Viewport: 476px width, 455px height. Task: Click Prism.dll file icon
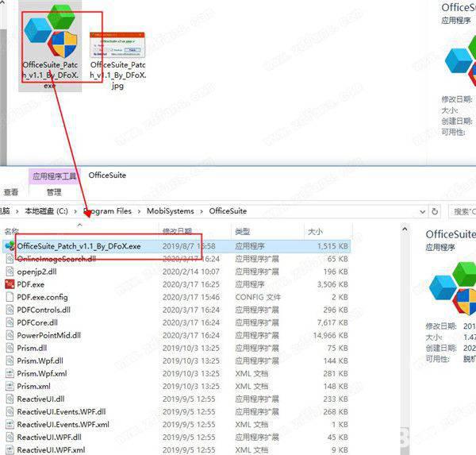tap(10, 348)
